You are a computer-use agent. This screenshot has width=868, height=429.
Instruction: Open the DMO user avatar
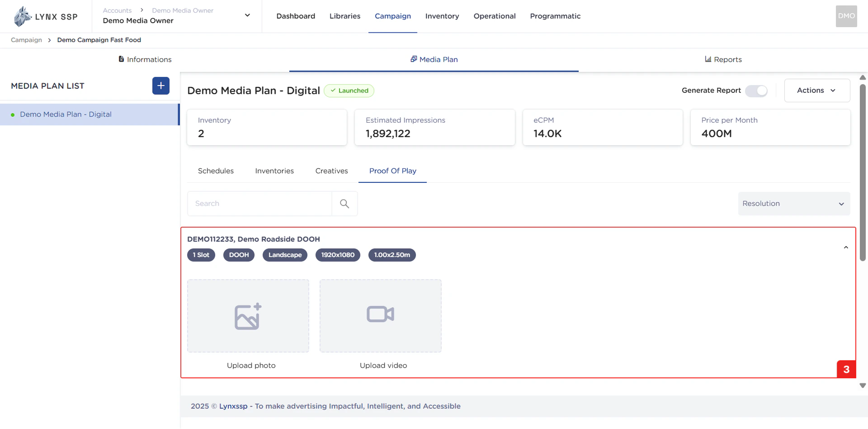[846, 16]
